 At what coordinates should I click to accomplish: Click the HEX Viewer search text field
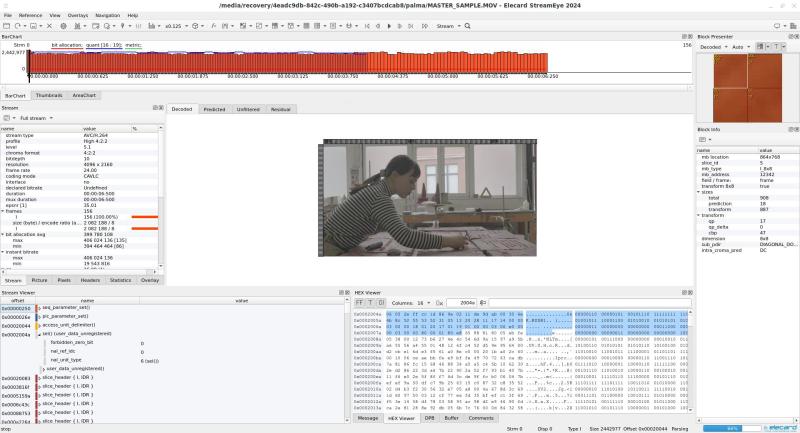(589, 303)
